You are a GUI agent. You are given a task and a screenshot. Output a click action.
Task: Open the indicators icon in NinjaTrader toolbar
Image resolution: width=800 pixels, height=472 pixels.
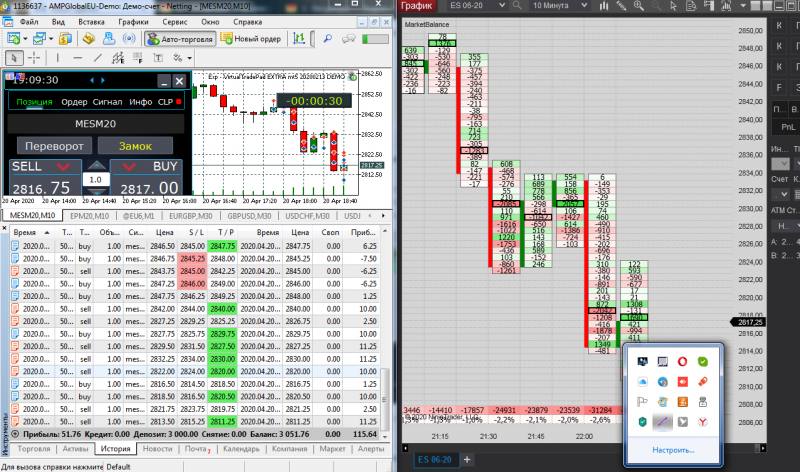point(726,6)
